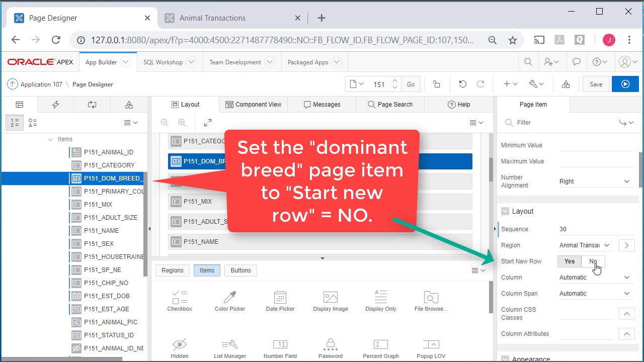Open the Shared Components icon in toolbar
This screenshot has width=644, height=362.
[566, 84]
